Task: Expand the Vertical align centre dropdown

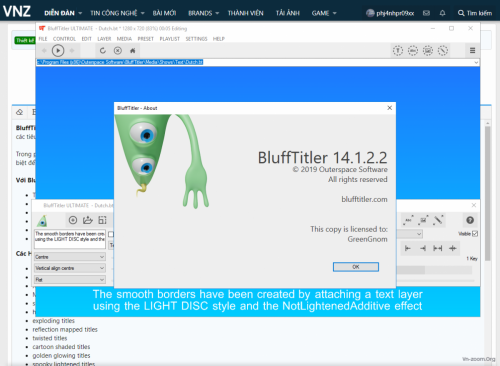Action: [70, 268]
